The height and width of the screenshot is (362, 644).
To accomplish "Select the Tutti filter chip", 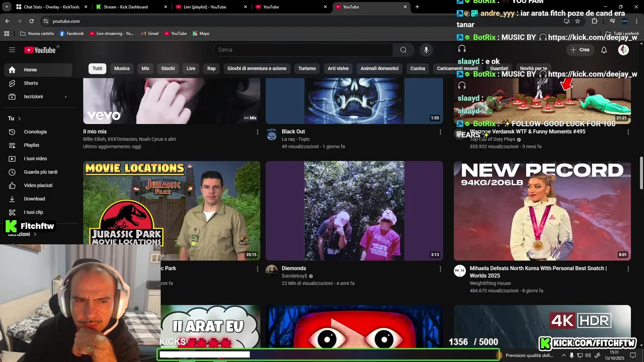I will pos(97,68).
